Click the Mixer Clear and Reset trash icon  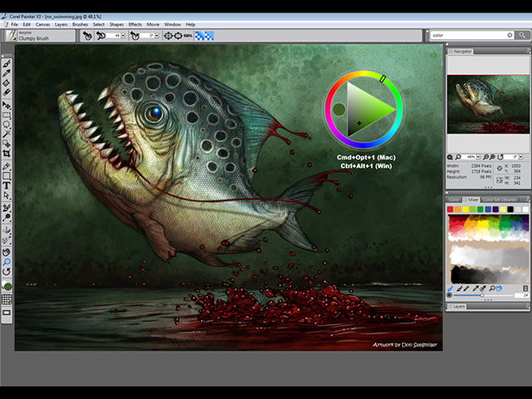(525, 288)
